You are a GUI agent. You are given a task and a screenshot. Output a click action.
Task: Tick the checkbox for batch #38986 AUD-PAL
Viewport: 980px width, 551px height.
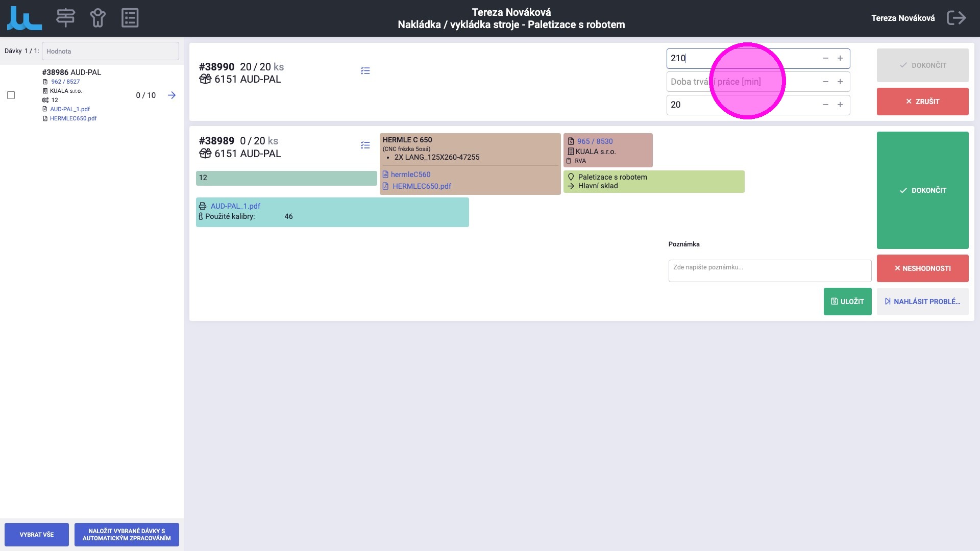click(11, 95)
